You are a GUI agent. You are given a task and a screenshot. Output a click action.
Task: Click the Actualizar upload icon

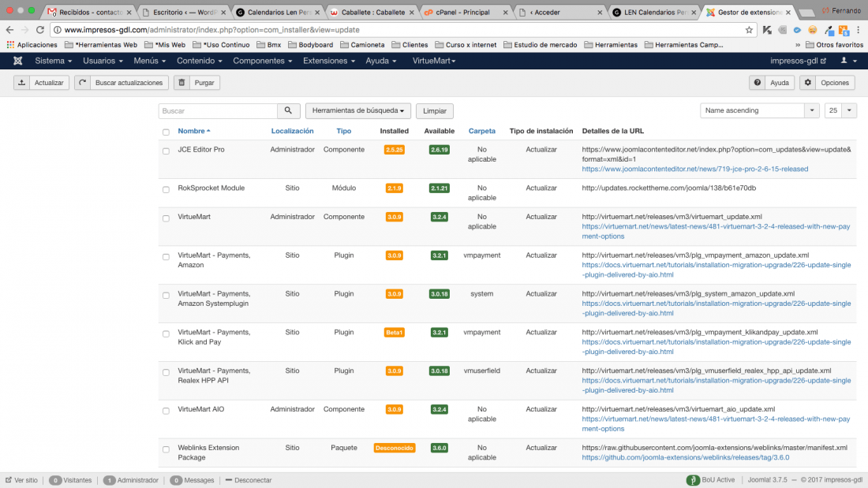[x=21, y=83]
